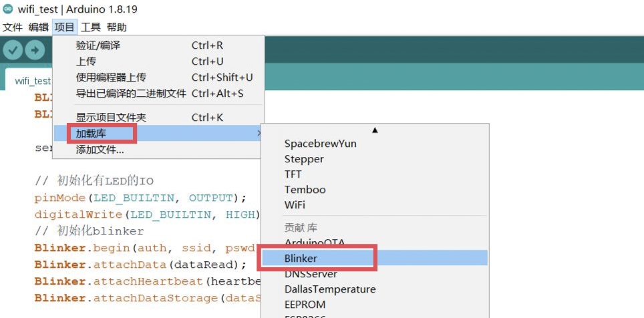This screenshot has width=644, height=318.
Task: Select the Blinker library
Action: (301, 258)
